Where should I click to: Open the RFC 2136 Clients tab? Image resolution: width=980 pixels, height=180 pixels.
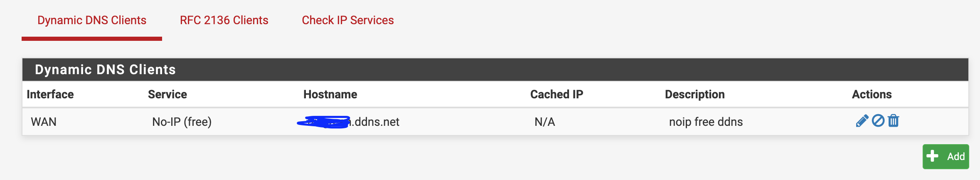[x=224, y=20]
